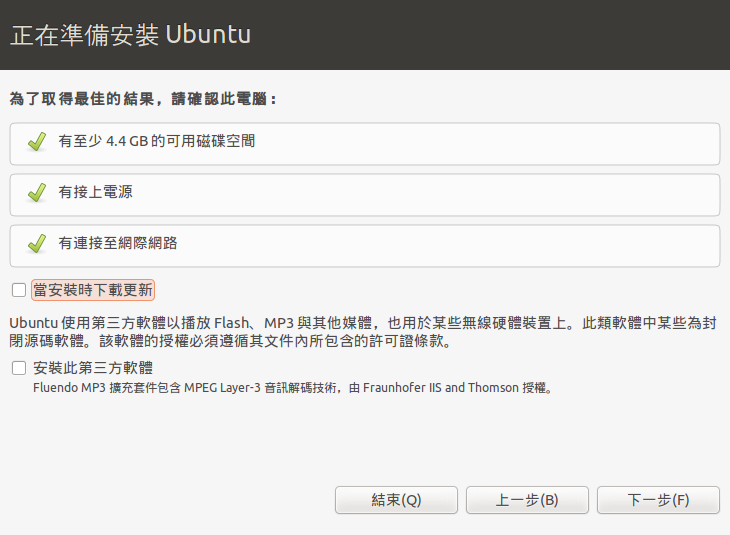This screenshot has height=535, width=730.
Task: Click the green checkmark next to 有連接至網際網路
Action: (x=37, y=244)
